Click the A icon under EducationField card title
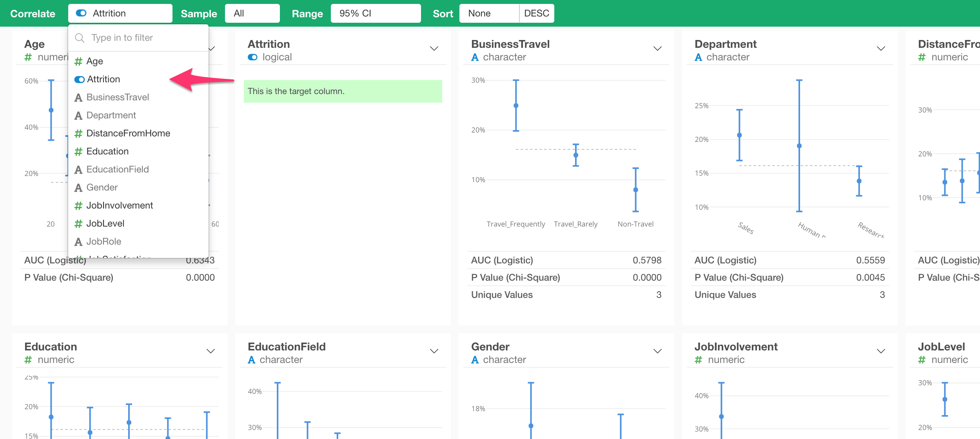Image resolution: width=980 pixels, height=439 pixels. (251, 359)
